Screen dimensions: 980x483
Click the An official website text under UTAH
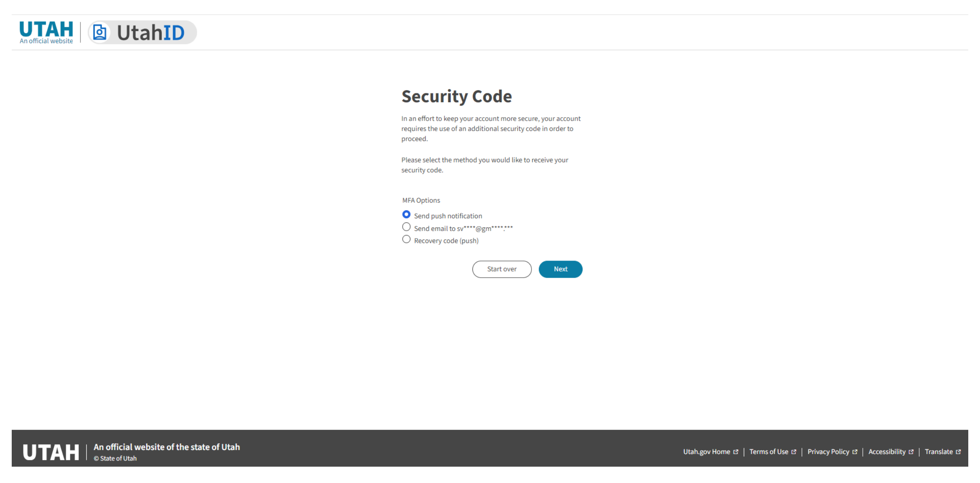pyautogui.click(x=46, y=41)
